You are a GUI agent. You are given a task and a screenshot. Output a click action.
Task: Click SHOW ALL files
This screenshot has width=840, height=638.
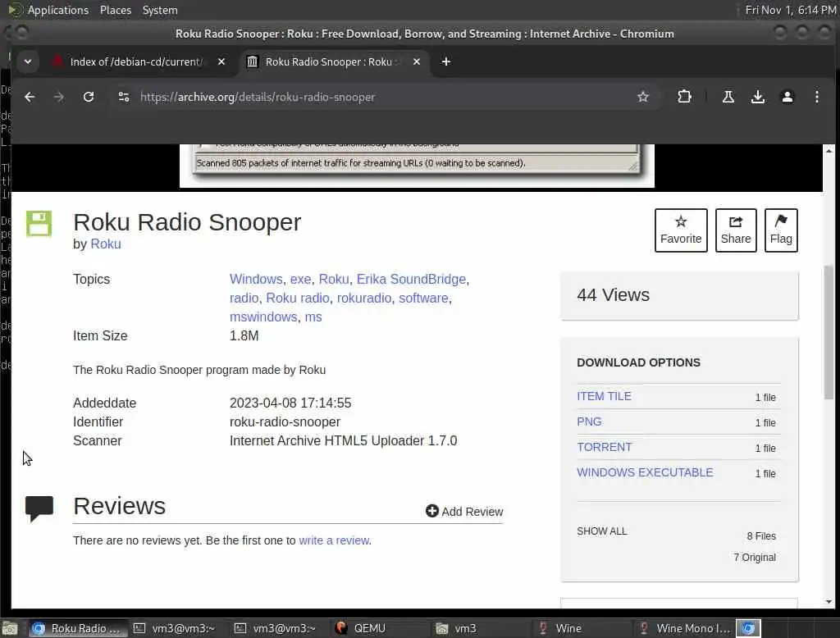pyautogui.click(x=601, y=531)
